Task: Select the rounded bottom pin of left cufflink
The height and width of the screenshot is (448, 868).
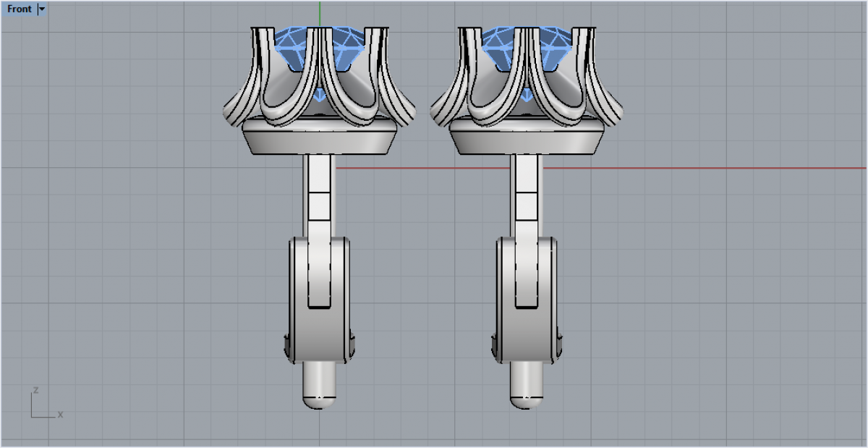Action: 320,386
